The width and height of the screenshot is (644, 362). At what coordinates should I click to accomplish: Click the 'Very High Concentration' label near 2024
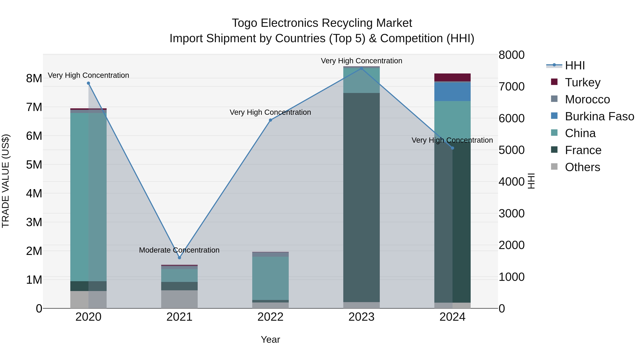452,140
